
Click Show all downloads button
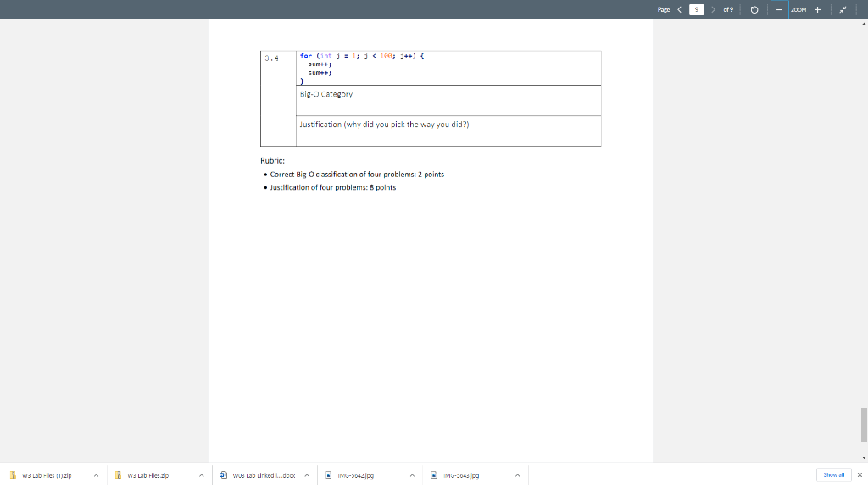pyautogui.click(x=834, y=474)
